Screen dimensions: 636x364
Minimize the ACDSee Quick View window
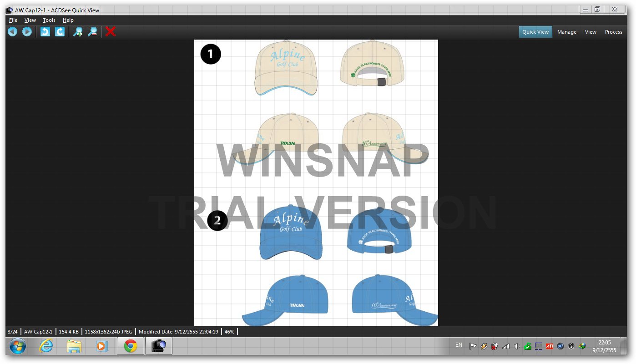pos(586,10)
